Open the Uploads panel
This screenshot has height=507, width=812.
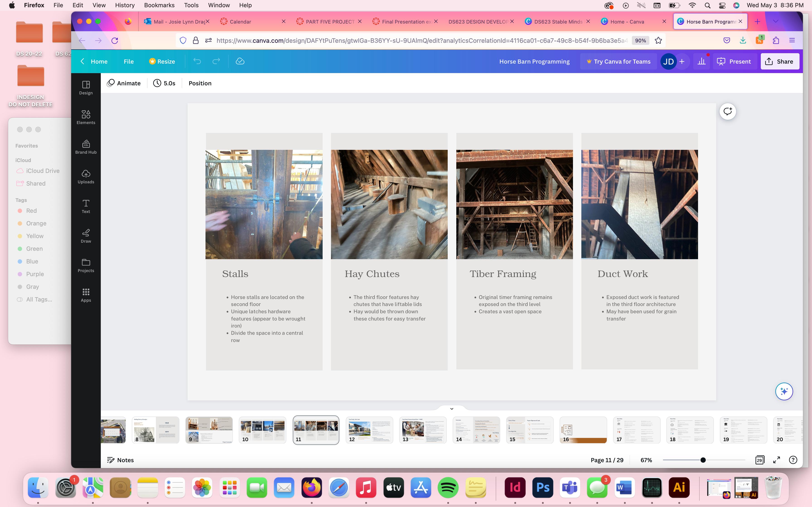(86, 176)
